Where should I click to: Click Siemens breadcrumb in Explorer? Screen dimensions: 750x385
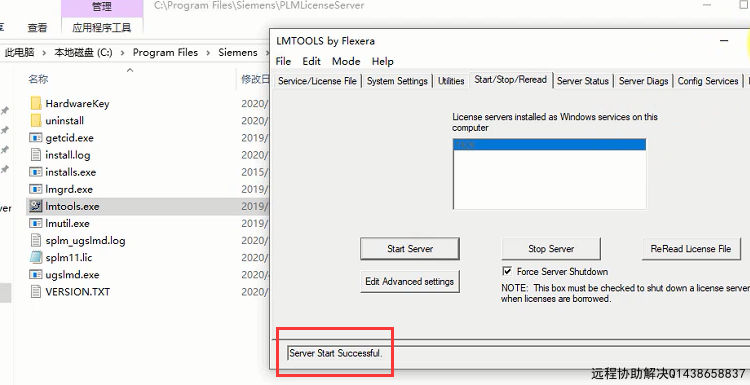(238, 53)
